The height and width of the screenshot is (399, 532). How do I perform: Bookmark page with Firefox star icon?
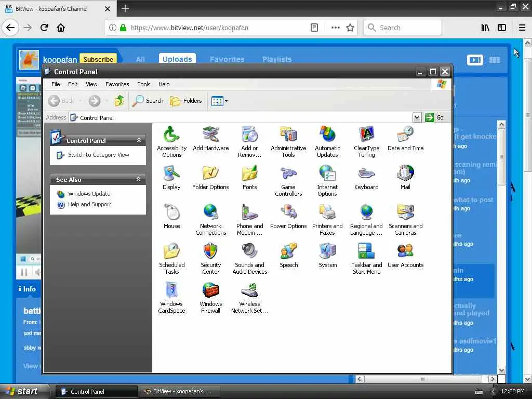tap(350, 28)
